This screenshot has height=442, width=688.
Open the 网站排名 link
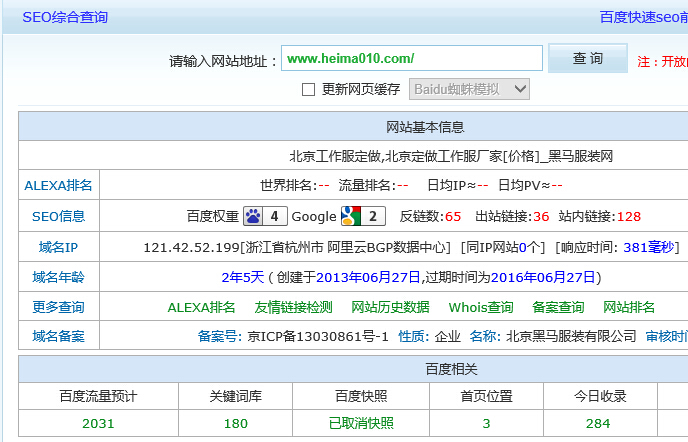(x=629, y=307)
